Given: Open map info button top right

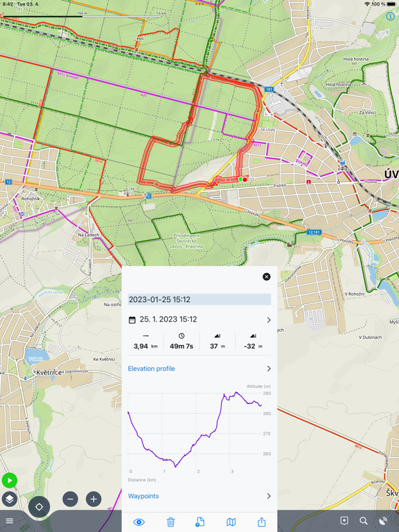Looking at the screenshot, I should pyautogui.click(x=390, y=16).
